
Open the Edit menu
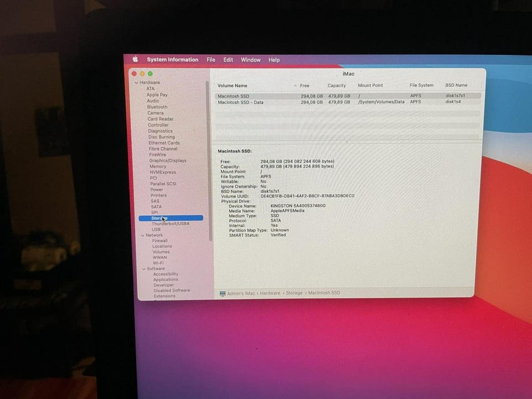pos(228,60)
